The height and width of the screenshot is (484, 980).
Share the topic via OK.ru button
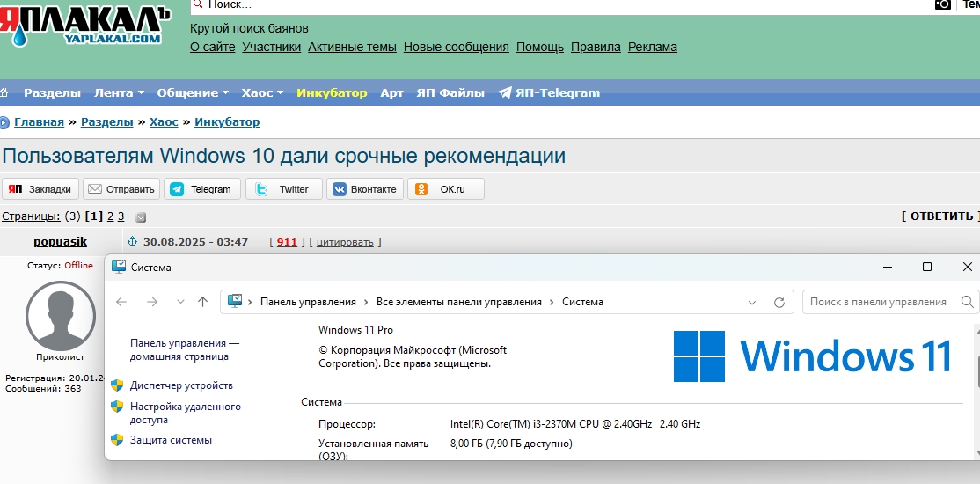(x=446, y=189)
